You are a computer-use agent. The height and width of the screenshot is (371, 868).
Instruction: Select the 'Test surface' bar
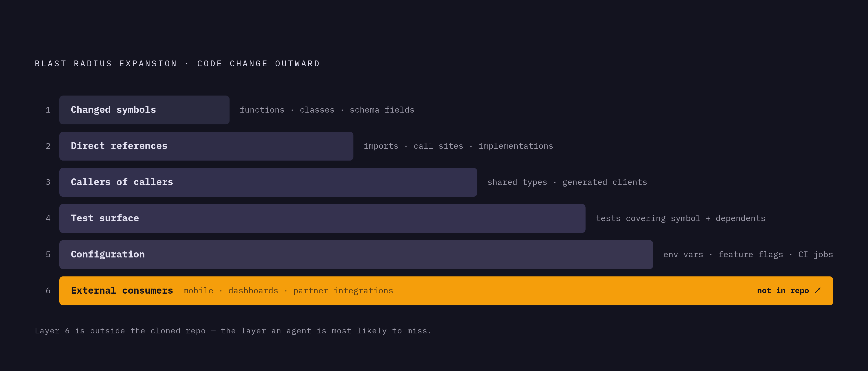322,218
